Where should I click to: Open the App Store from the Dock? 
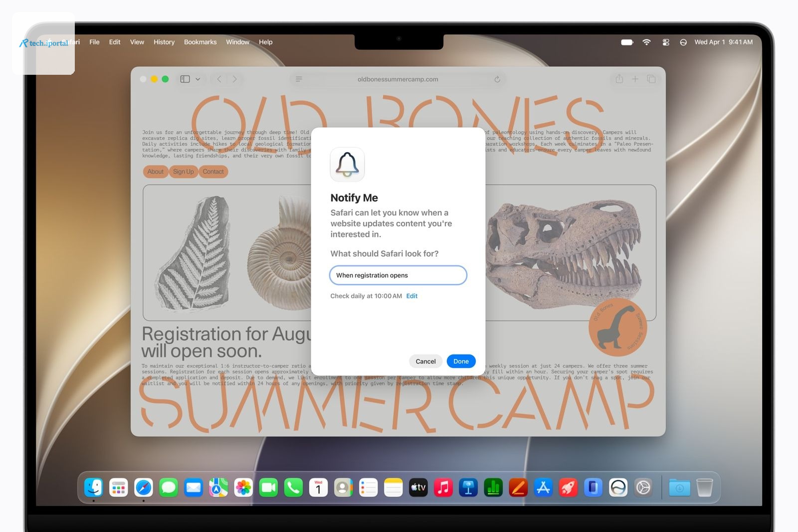(x=543, y=487)
